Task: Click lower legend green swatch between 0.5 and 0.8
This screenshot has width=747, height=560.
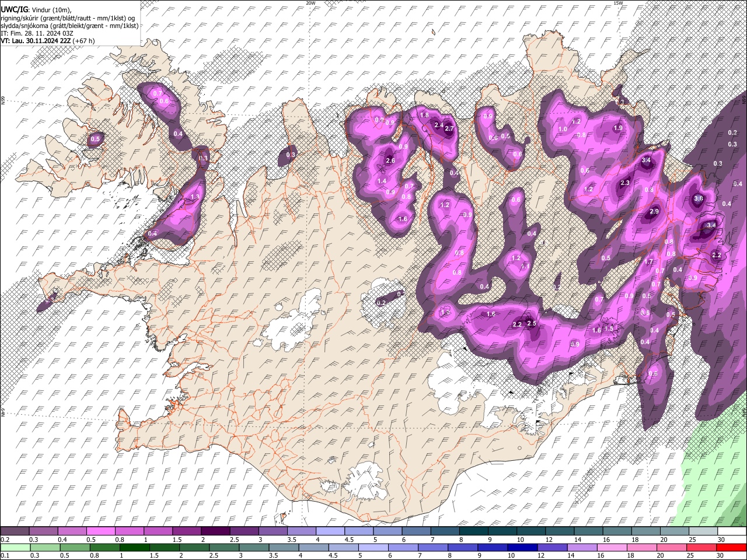Action: 74,547
